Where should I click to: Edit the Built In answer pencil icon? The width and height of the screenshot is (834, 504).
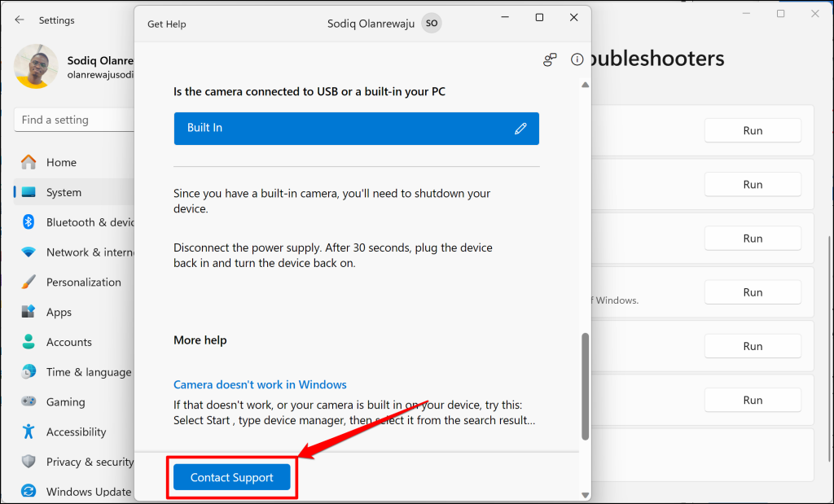coord(520,128)
